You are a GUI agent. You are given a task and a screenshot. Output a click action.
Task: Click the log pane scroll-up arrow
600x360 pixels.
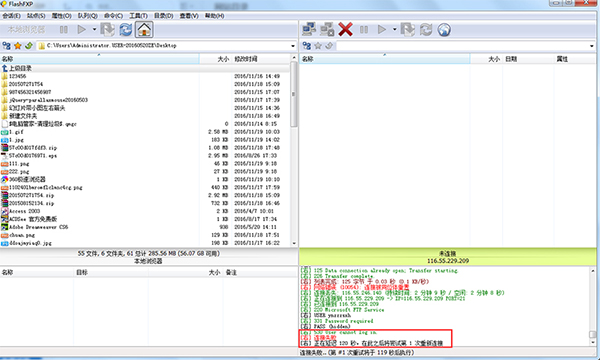pos(593,270)
